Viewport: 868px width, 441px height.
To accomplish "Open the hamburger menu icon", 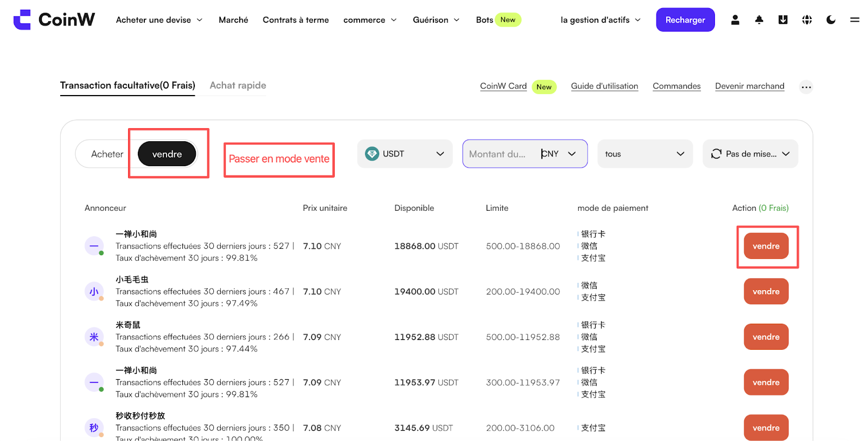I will tap(854, 20).
